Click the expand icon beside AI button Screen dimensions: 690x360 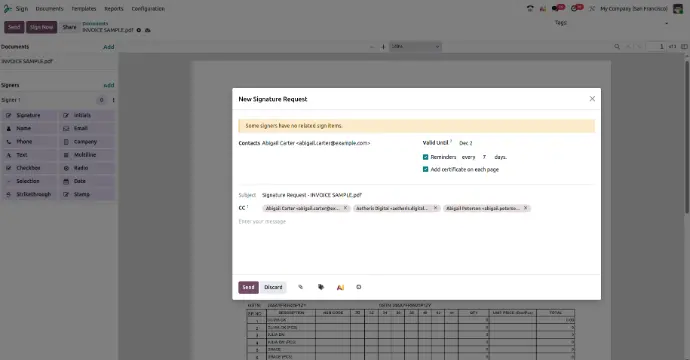[359, 287]
